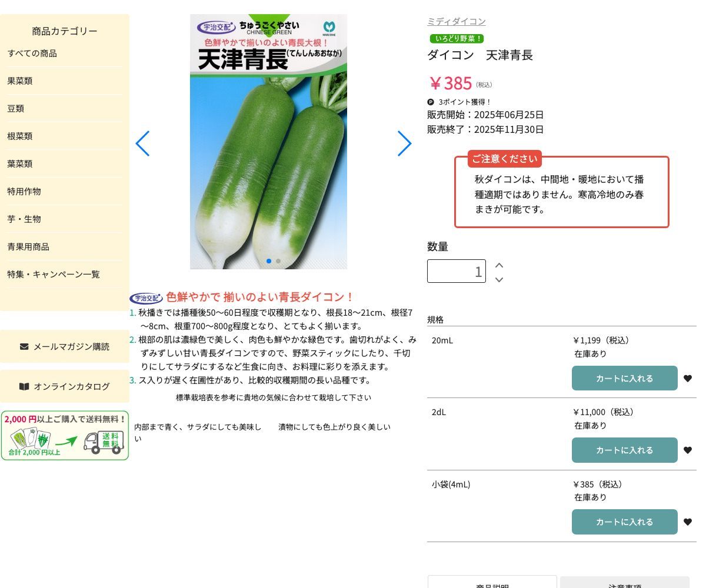The width and height of the screenshot is (706, 588).
Task: Favorite the 2dL size with heart icon
Action: [688, 450]
